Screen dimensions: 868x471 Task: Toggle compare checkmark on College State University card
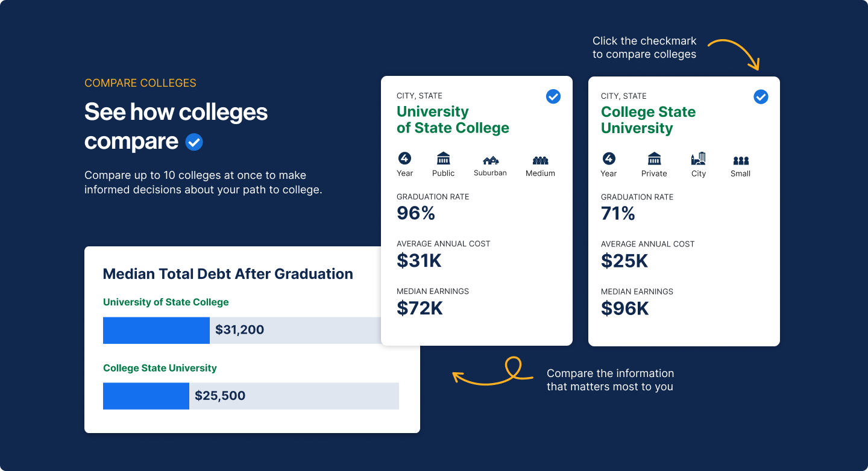click(x=761, y=96)
